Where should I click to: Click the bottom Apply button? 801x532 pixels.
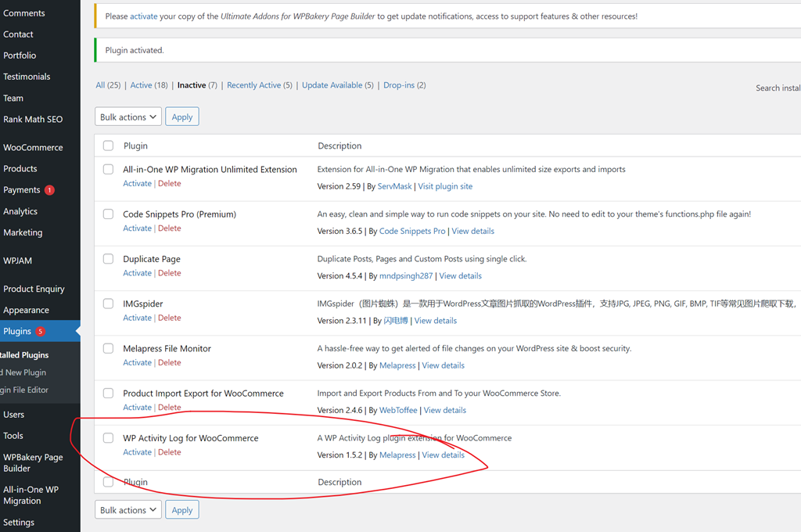181,509
